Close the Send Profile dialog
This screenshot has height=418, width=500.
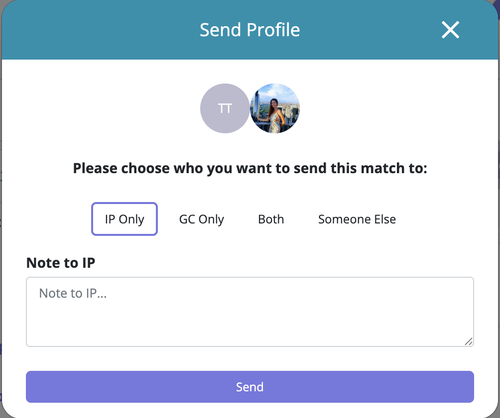(450, 30)
